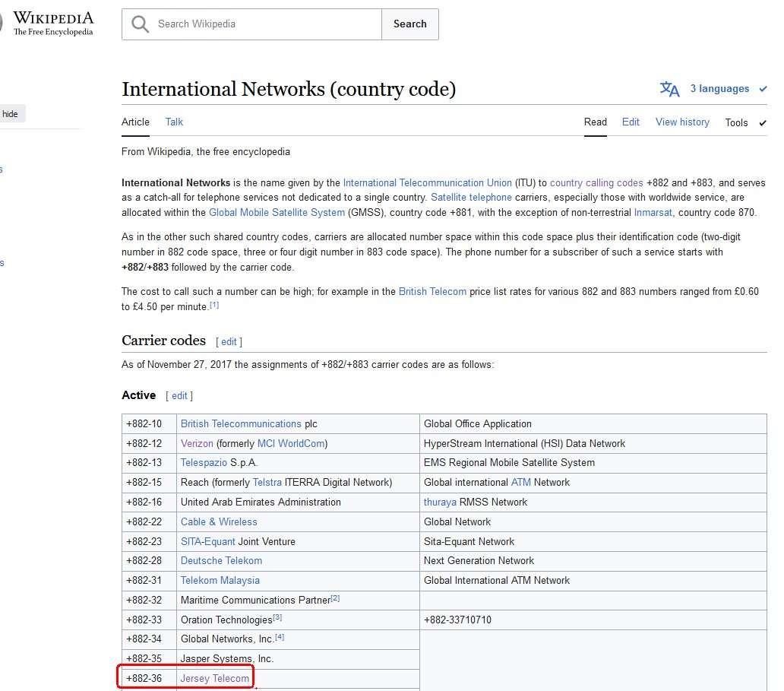
Task: Select the +882-22 code cell
Action: (149, 522)
